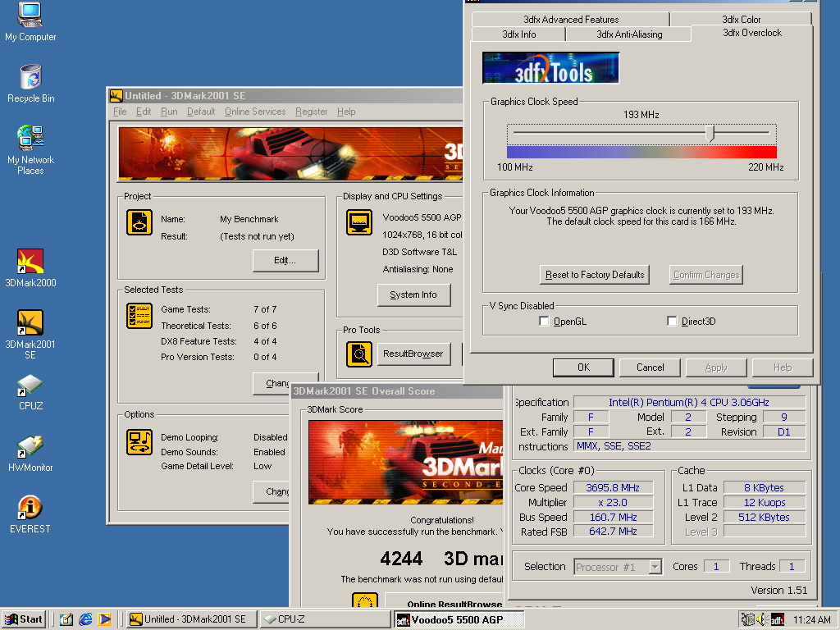Switch to Untitled - 3DMark2001 SE taskbar button
The width and height of the screenshot is (840, 630).
(x=192, y=619)
